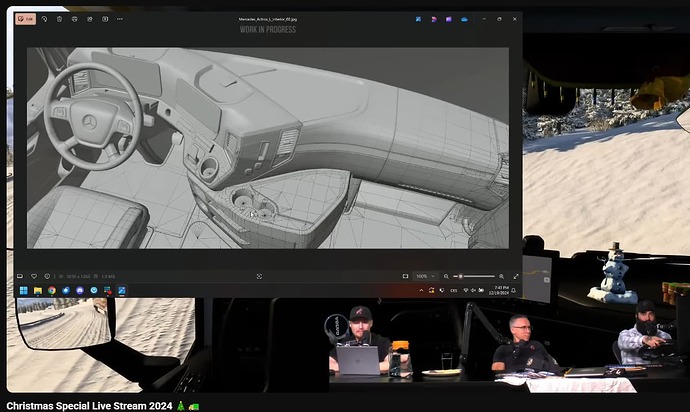This screenshot has height=412, width=690.
Task: Show file info with the info icon
Action: [46, 276]
